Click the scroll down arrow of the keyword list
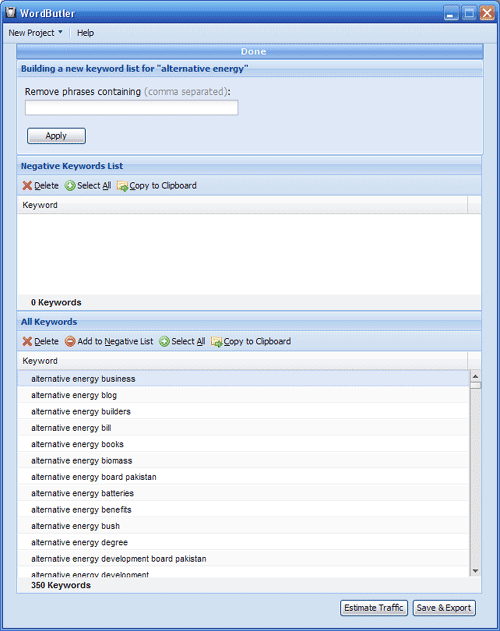 475,571
